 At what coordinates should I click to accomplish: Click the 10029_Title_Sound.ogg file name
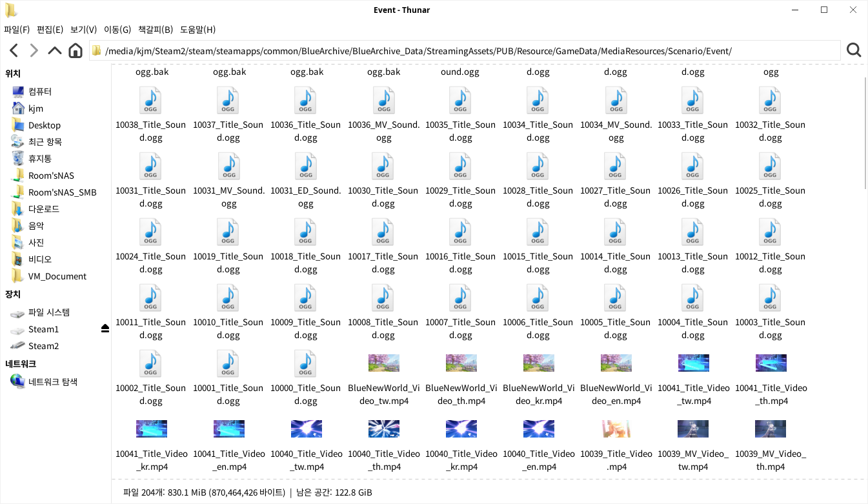click(461, 197)
